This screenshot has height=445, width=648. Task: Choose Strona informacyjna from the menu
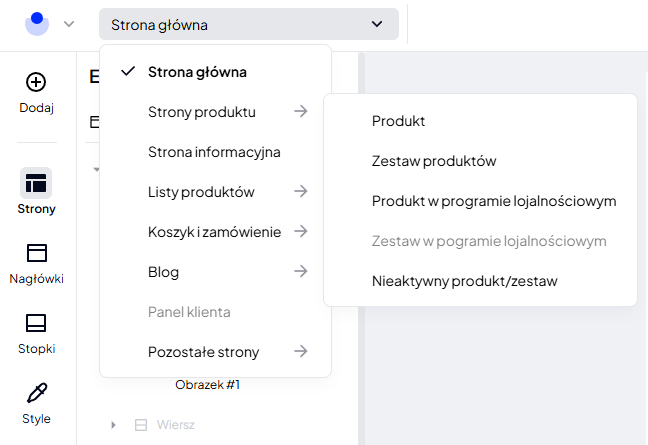[214, 152]
